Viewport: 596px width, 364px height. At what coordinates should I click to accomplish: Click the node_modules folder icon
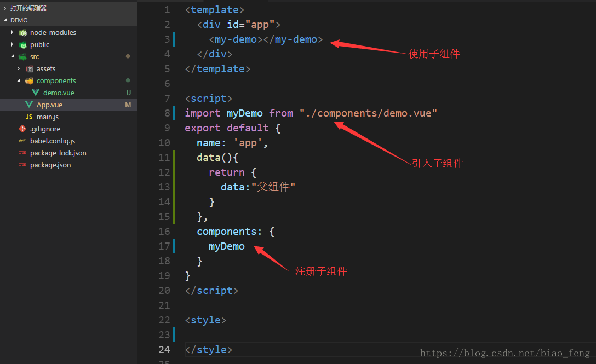pyautogui.click(x=23, y=33)
